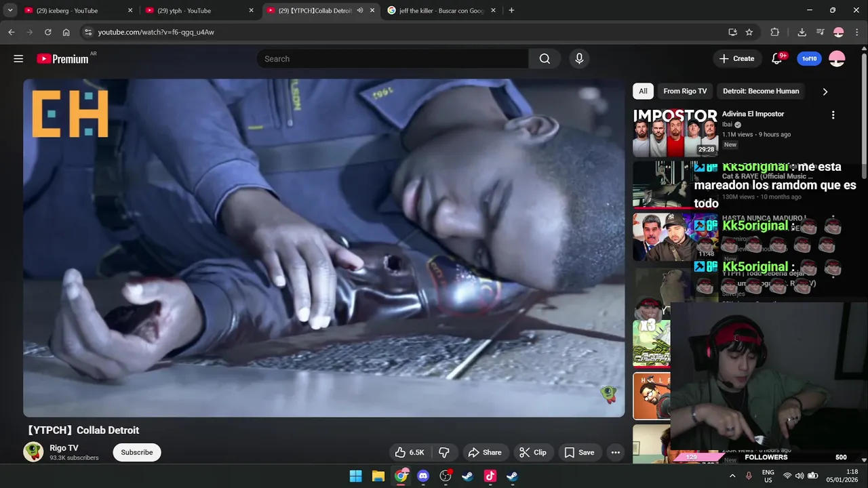
Task: Open the volume tray icon
Action: point(800,476)
